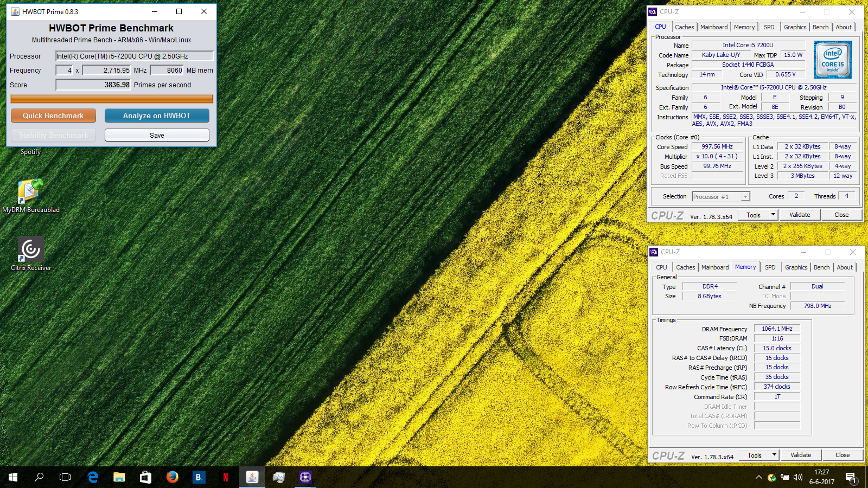Viewport: 868px width, 488px height.
Task: Click bottom CPU-Z window title icon
Action: coord(654,252)
